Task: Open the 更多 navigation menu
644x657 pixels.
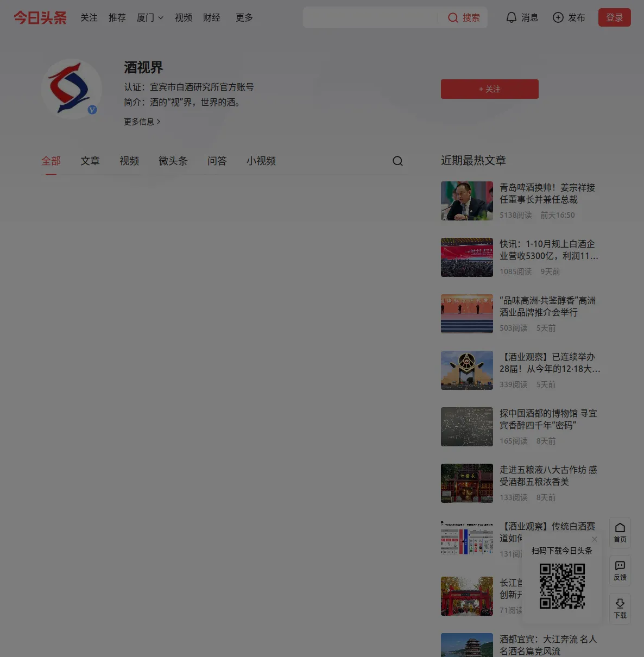Action: pos(244,17)
